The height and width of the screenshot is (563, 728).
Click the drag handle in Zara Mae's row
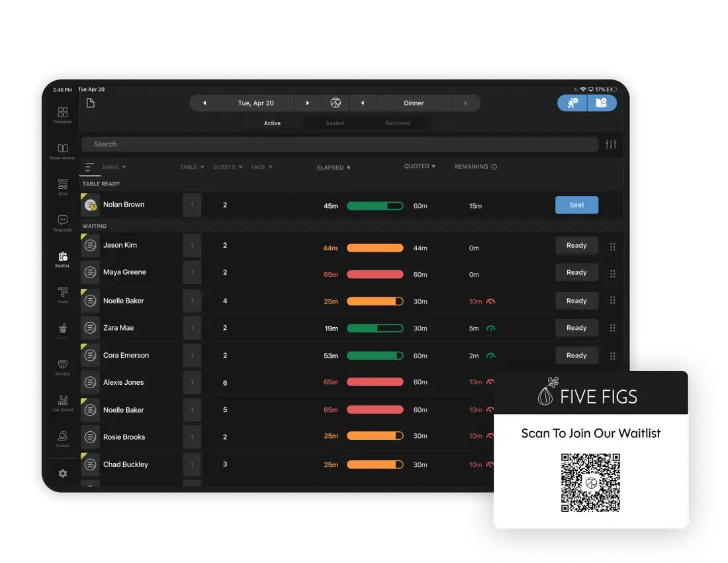coord(613,328)
